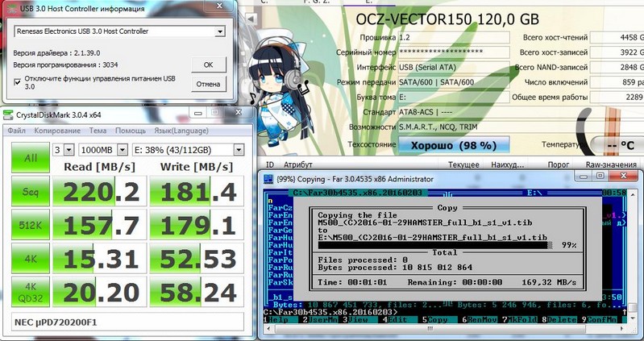Click the NEC µPD720200F1 comment field
Image resolution: width=644 pixels, height=341 pixels.
pos(127,322)
